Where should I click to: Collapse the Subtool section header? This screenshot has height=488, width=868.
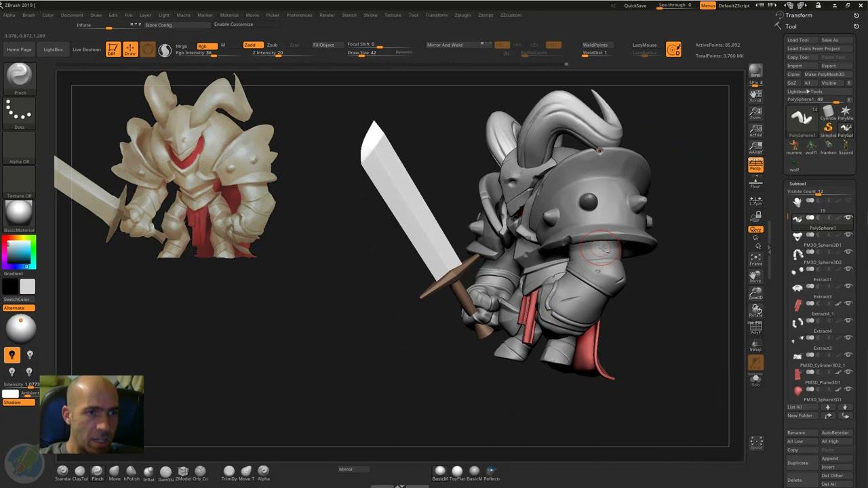(x=797, y=184)
